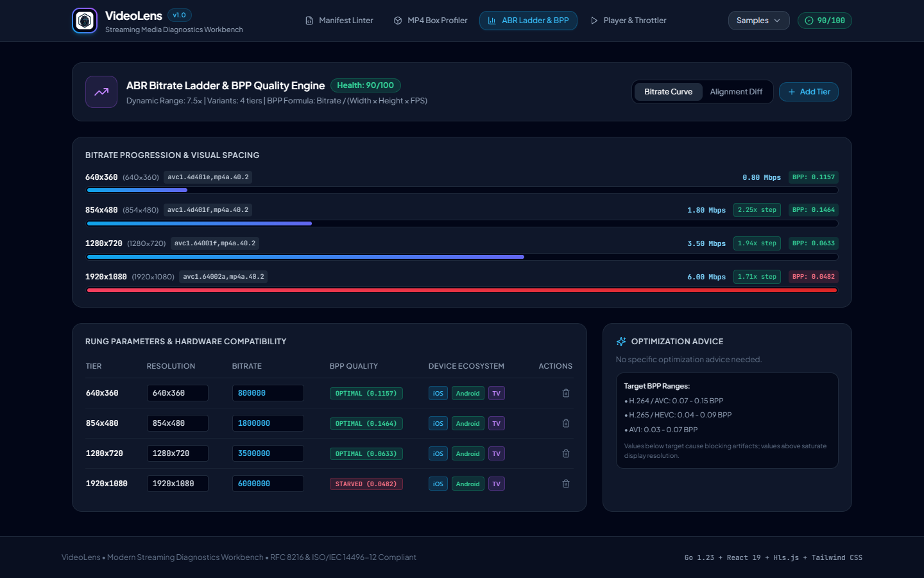This screenshot has height=578, width=924.
Task: Switch to Player & Throttler tab
Action: (628, 21)
